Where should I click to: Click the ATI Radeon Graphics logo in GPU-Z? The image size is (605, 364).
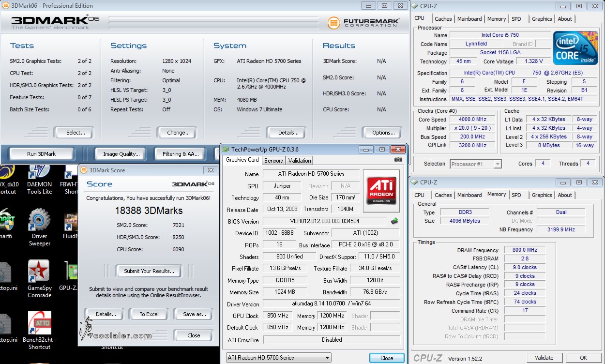381,190
